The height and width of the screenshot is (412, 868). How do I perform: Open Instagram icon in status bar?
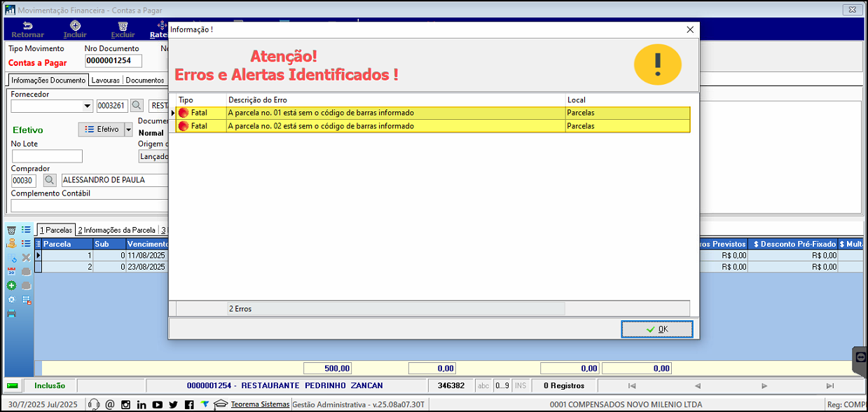[x=126, y=404]
